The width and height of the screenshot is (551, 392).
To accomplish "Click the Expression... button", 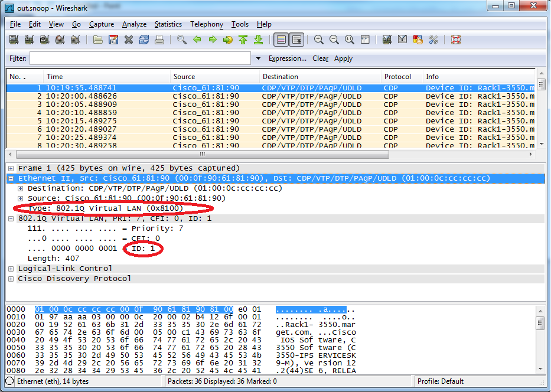I will pyautogui.click(x=288, y=58).
